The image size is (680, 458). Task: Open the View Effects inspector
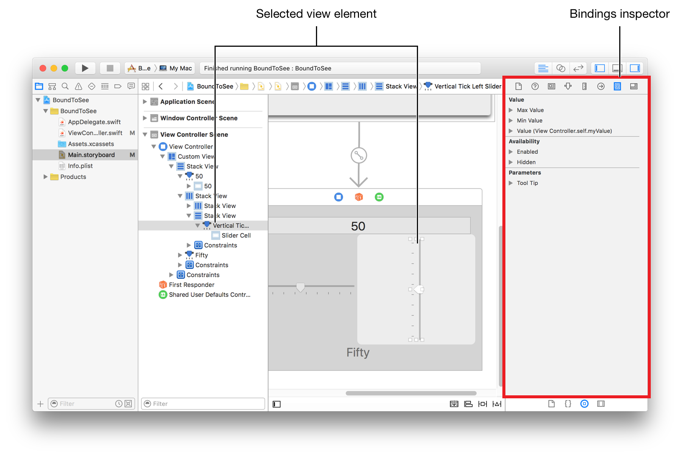pos(634,86)
